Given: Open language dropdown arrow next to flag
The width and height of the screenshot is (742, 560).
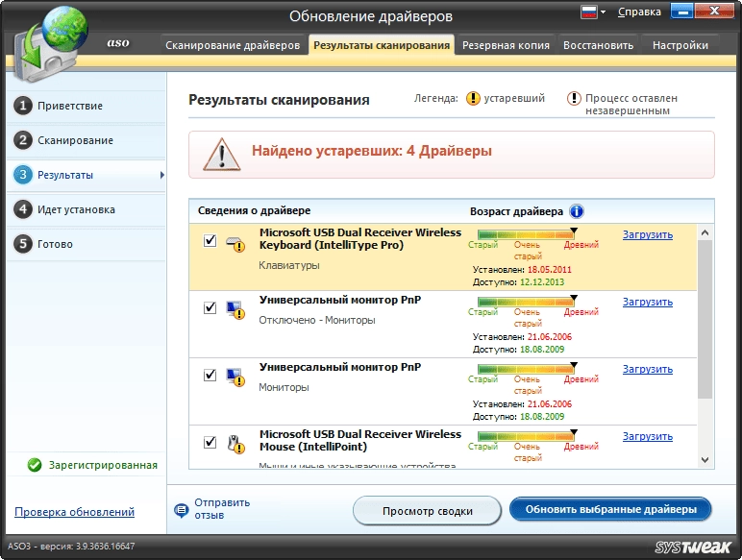Looking at the screenshot, I should coord(603,12).
